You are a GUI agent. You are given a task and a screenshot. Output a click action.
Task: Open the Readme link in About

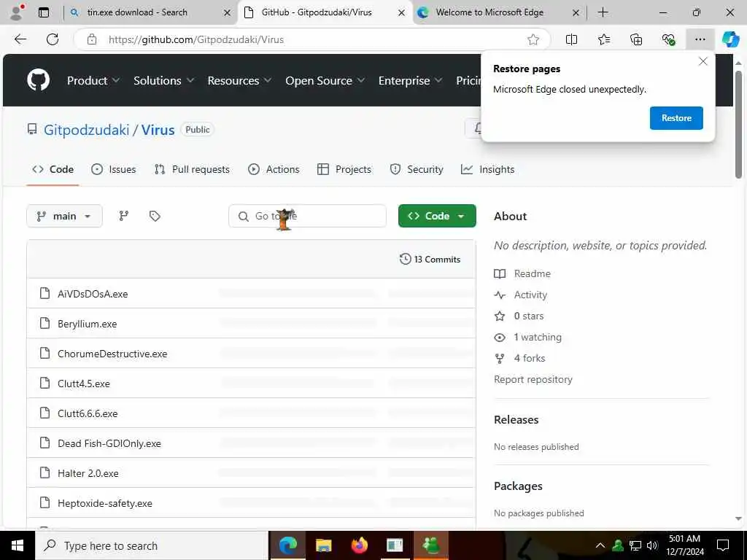[x=532, y=273]
